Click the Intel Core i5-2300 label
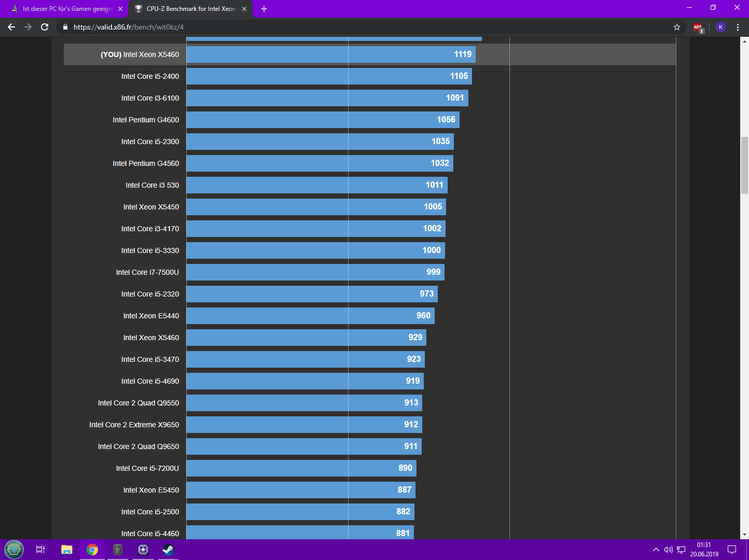749x560 pixels. coord(150,142)
